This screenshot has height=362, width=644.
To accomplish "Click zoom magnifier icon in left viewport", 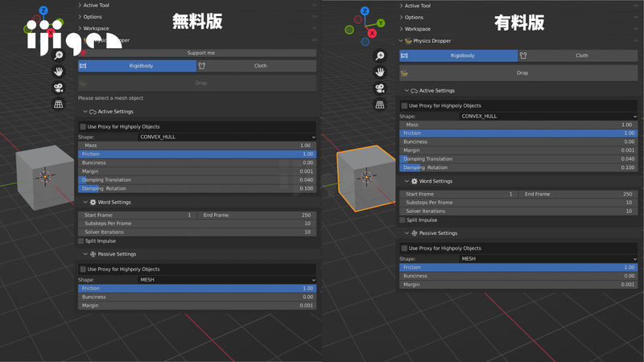I will tap(58, 56).
